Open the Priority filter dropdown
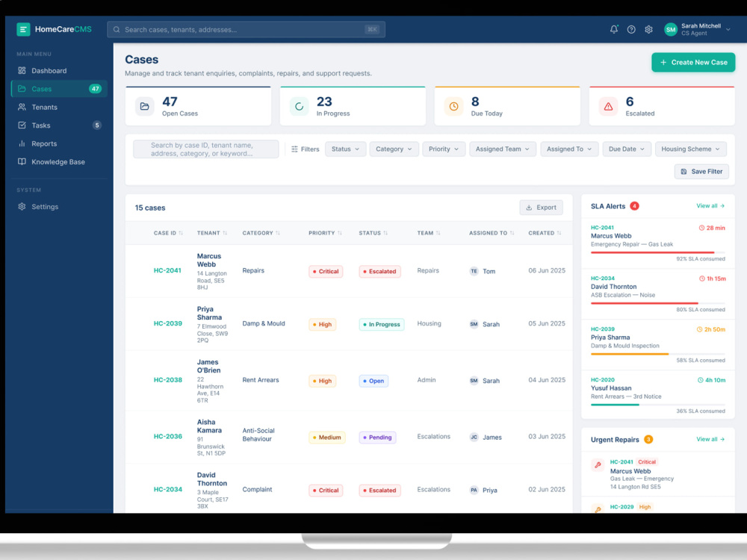 point(444,149)
